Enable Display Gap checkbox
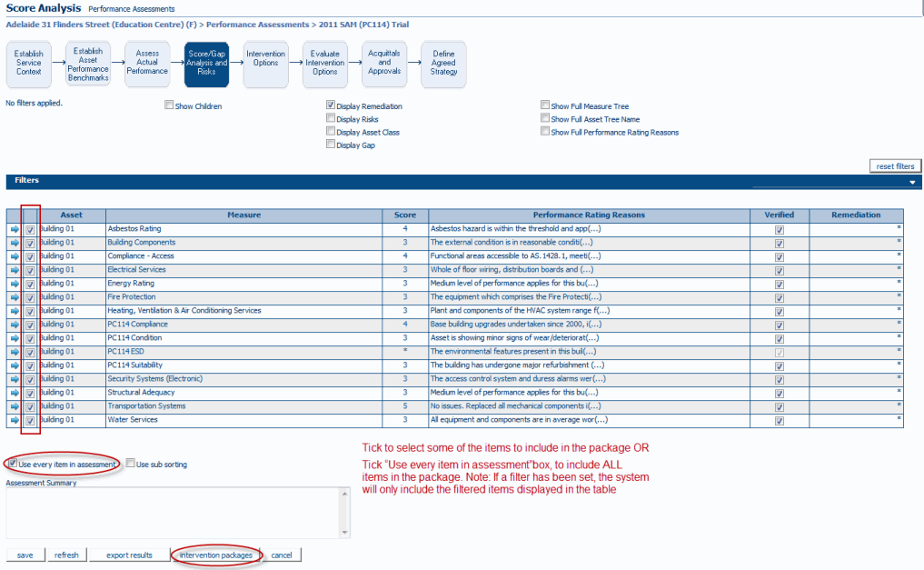 331,144
